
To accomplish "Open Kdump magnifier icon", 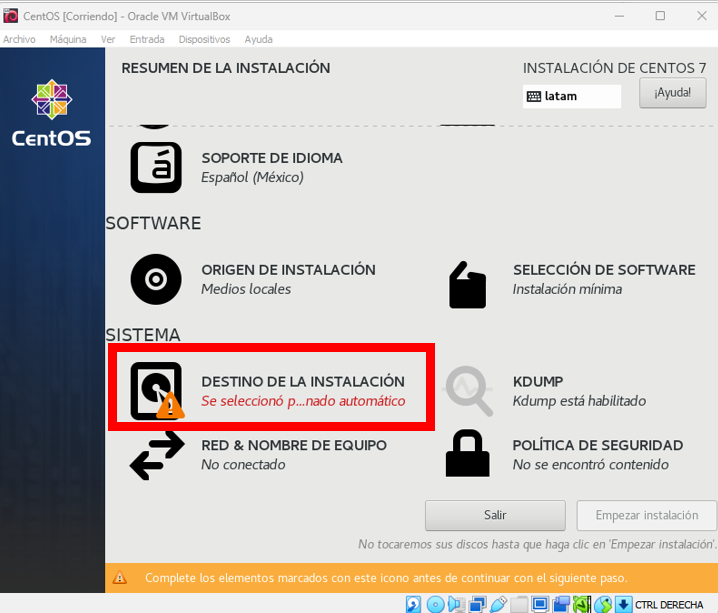I will (x=468, y=391).
